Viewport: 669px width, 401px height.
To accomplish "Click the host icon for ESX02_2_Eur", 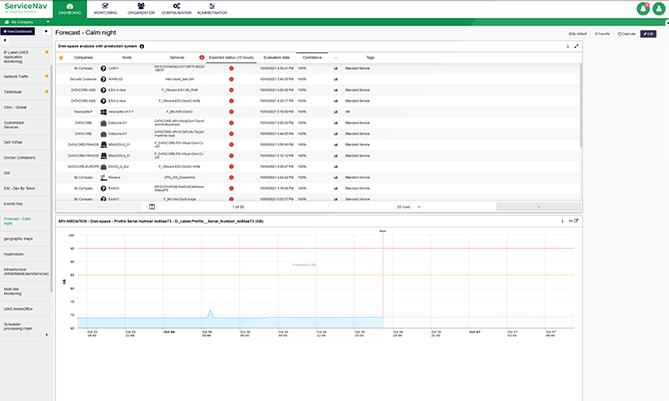I will tap(103, 166).
